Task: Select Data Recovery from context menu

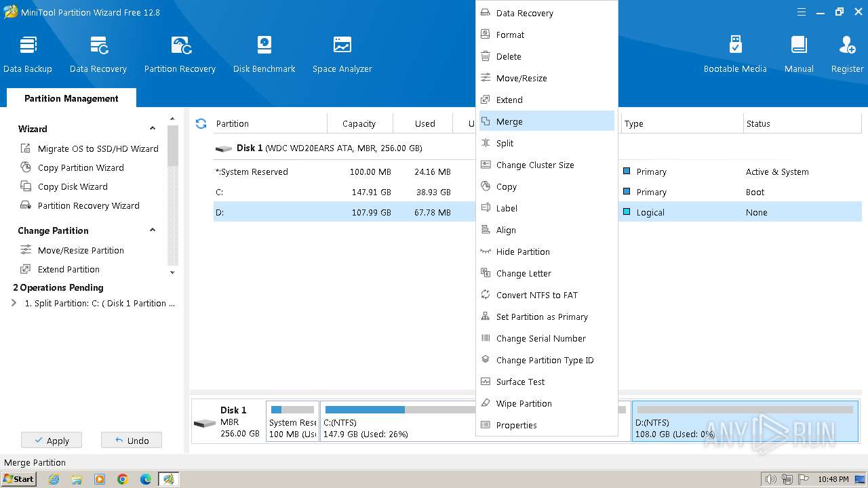Action: tap(547, 13)
